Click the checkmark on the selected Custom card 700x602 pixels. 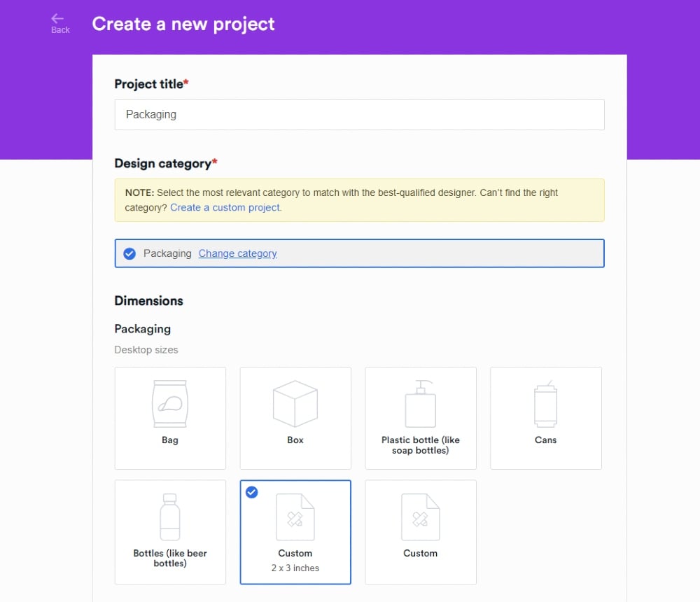pos(252,492)
